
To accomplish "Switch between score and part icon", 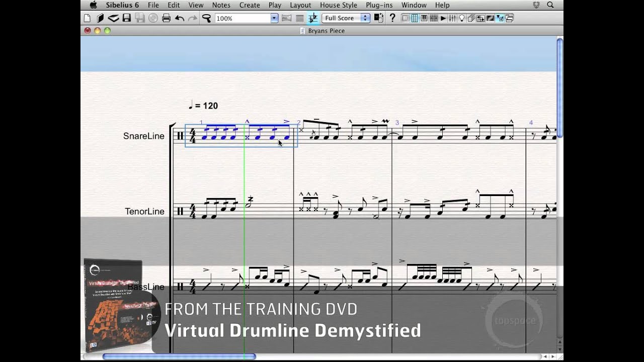I will [x=379, y=18].
